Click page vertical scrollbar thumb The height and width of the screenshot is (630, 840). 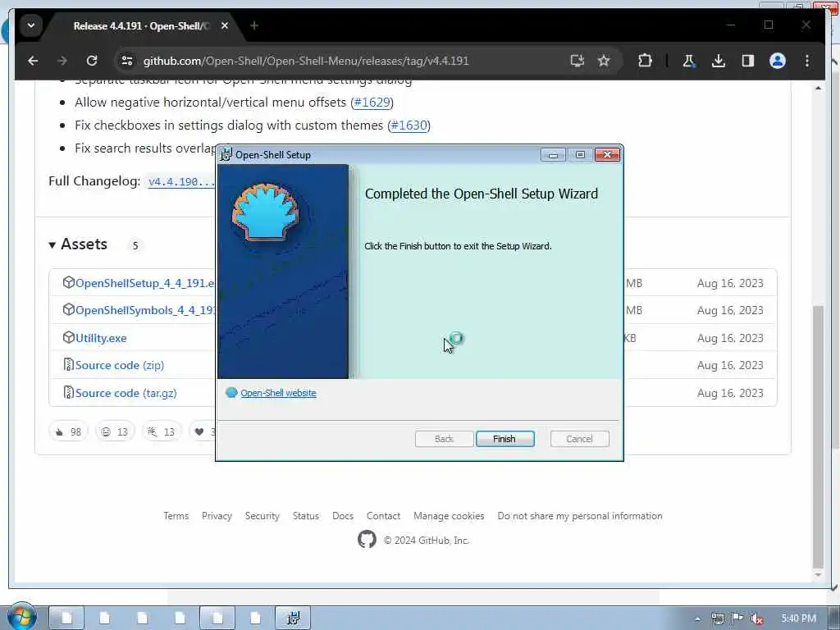818,436
